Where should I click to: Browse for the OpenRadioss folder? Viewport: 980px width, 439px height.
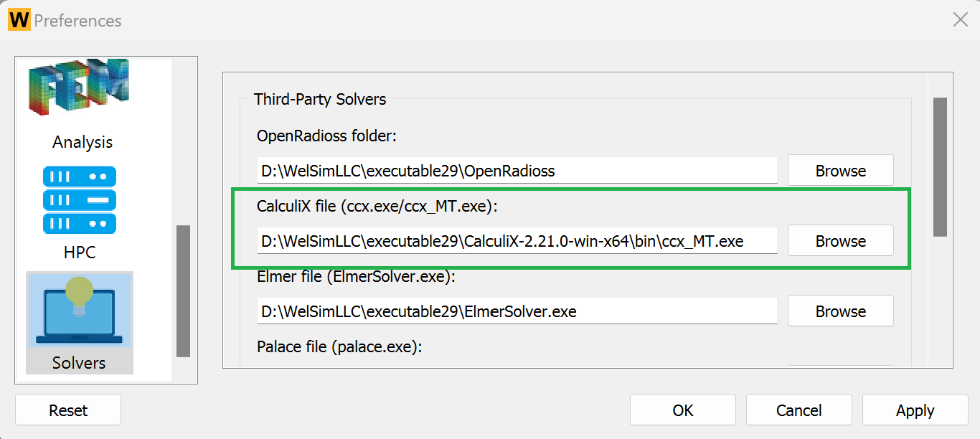click(x=840, y=170)
